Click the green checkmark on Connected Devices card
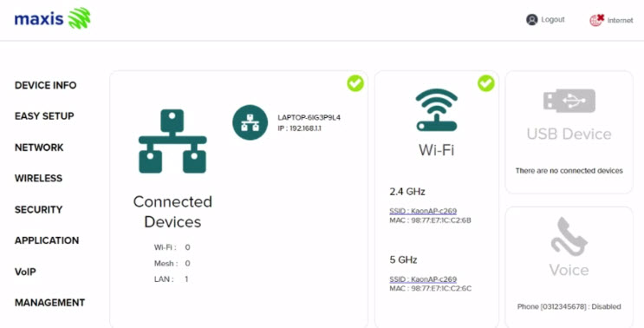 point(355,83)
